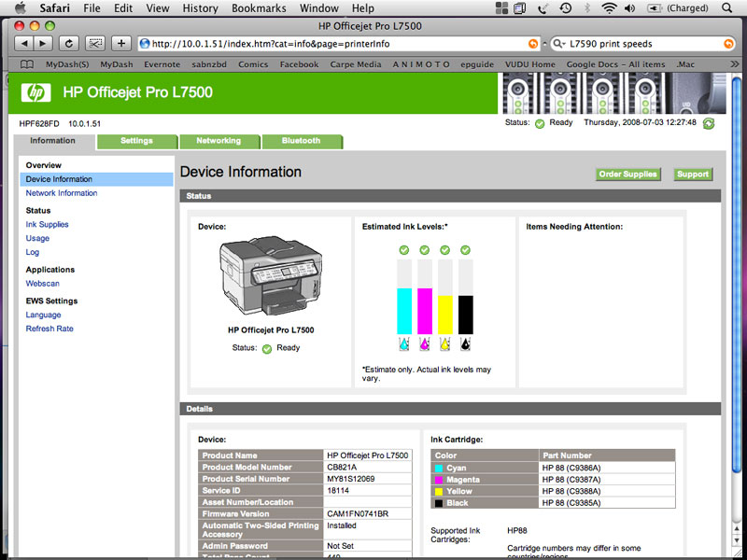This screenshot has height=560, width=747.
Task: Click the address bar URL field
Action: [339, 44]
